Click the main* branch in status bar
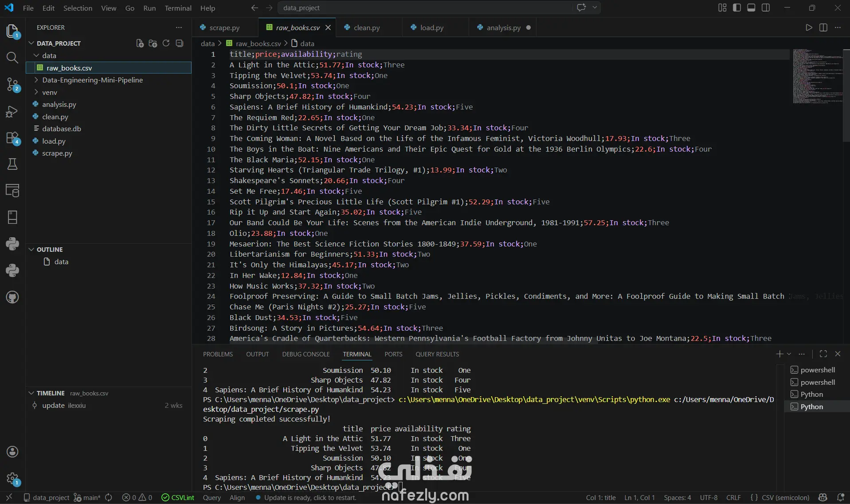Screen dimensions: 850x504 87,497
